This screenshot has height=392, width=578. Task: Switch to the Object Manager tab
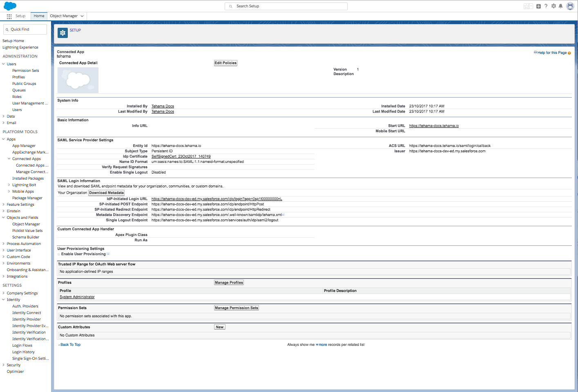pyautogui.click(x=64, y=16)
